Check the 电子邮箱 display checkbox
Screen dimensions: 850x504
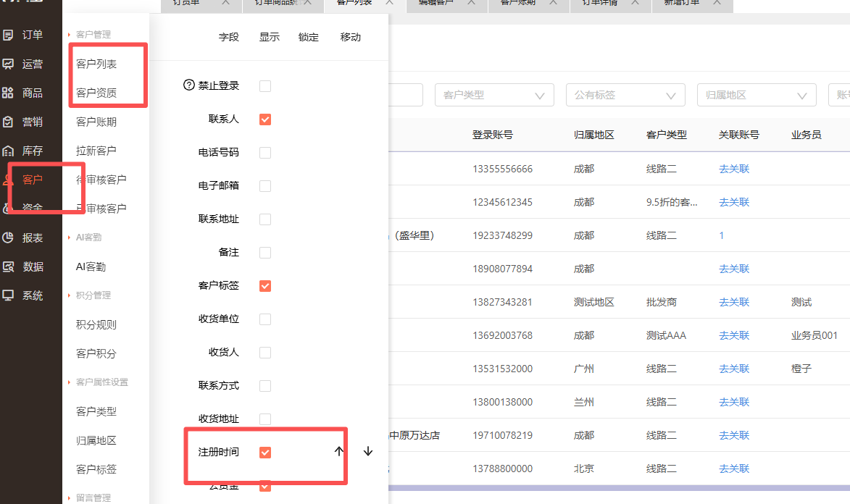[265, 186]
